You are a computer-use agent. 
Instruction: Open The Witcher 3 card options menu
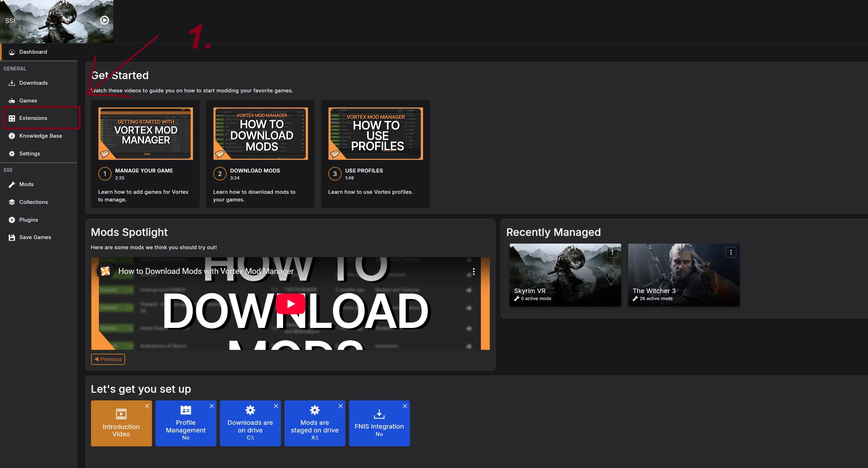tap(731, 252)
